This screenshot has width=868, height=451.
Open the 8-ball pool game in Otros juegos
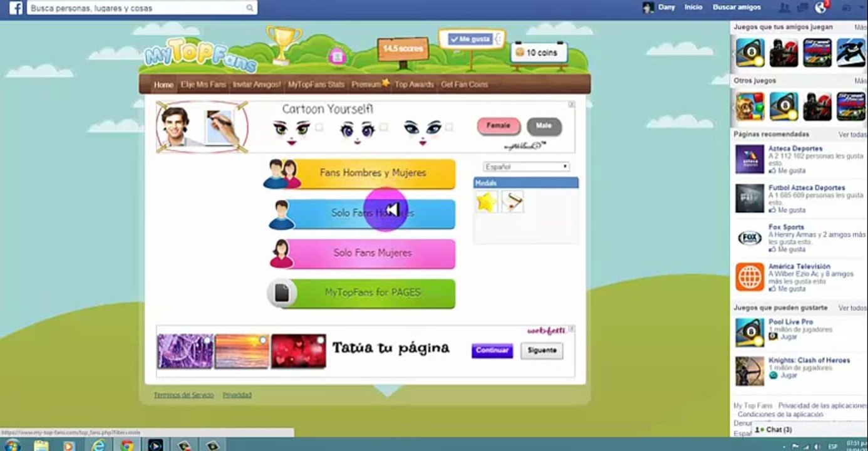click(x=783, y=106)
